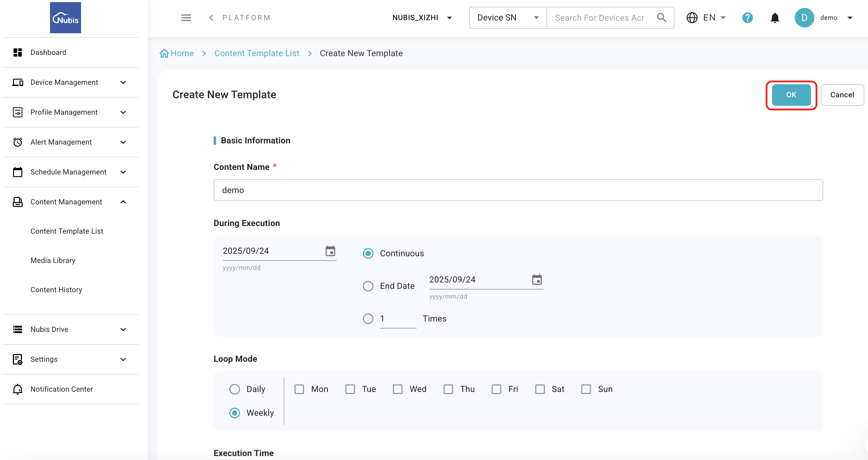
Task: Click the Cancel button
Action: (842, 95)
